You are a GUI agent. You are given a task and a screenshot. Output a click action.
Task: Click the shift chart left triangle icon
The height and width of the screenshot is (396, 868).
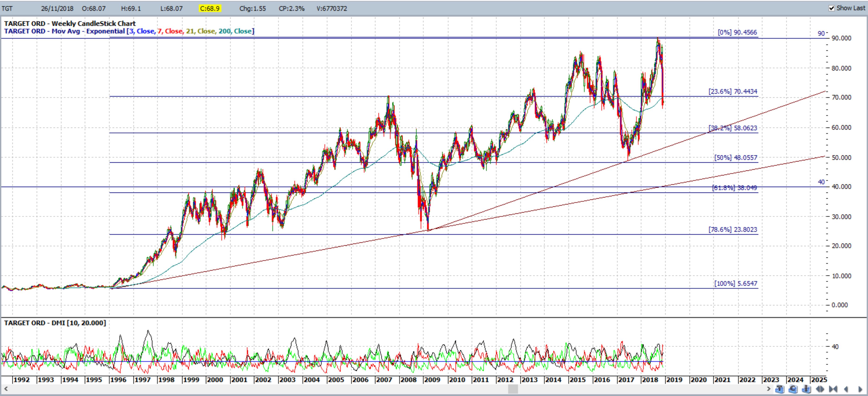click(x=846, y=389)
